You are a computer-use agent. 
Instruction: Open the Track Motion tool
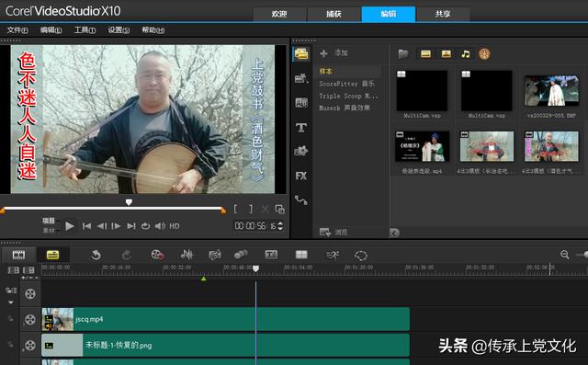(x=241, y=255)
